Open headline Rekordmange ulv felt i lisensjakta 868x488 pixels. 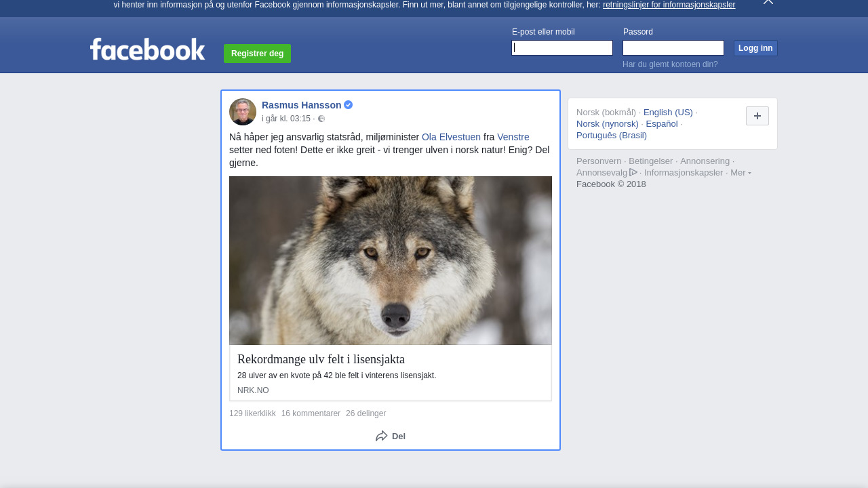(x=321, y=359)
